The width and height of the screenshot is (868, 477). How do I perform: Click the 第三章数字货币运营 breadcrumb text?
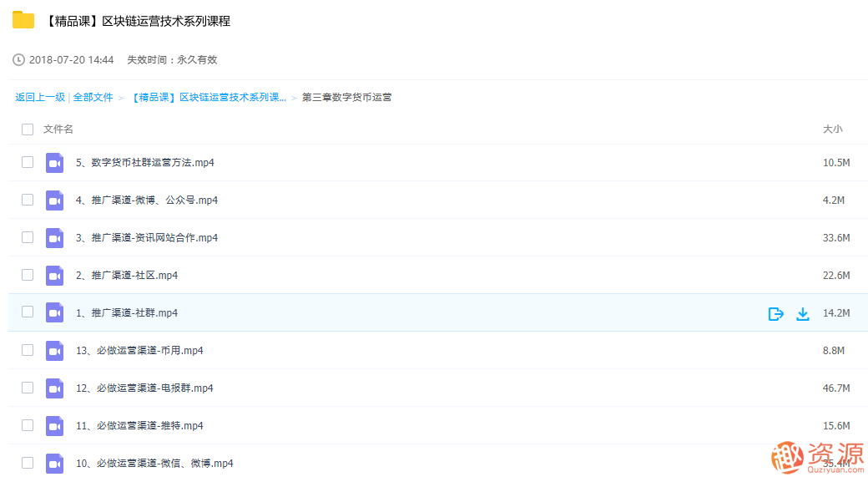point(346,98)
